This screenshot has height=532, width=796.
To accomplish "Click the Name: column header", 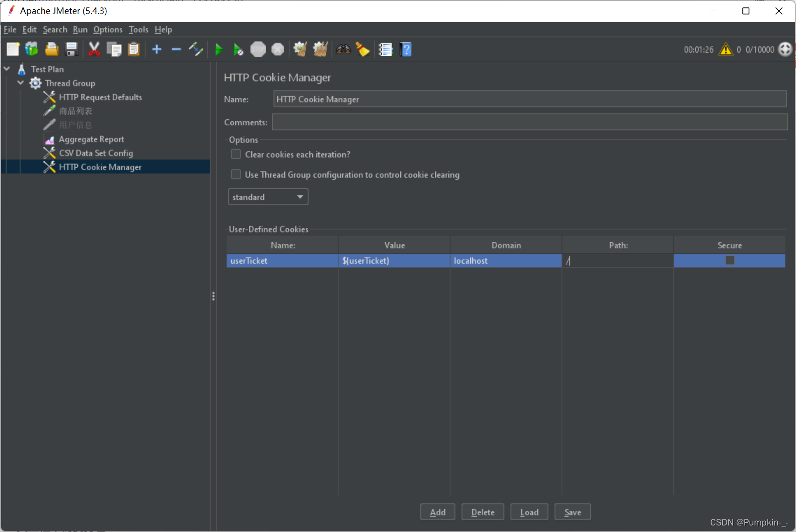I will coord(282,245).
